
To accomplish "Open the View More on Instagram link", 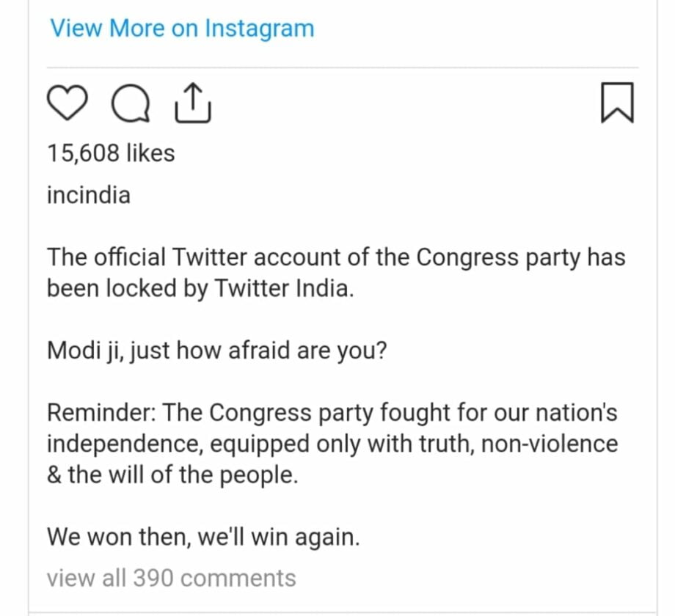I will coord(181,29).
